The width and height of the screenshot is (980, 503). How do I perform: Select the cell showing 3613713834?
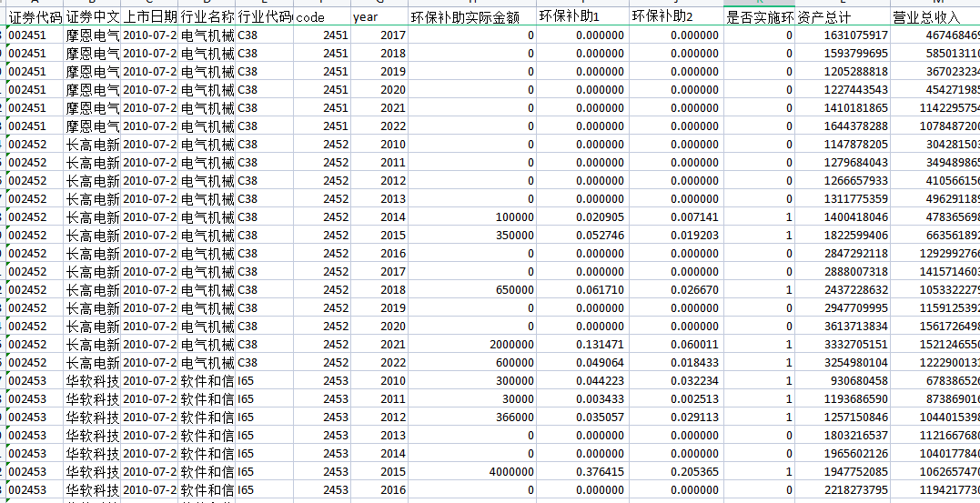point(844,326)
